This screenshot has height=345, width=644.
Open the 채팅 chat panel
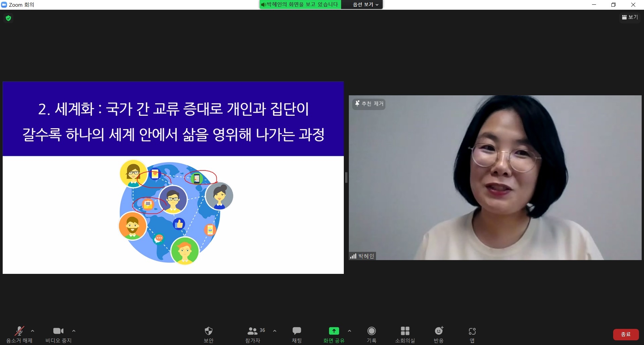[297, 335]
